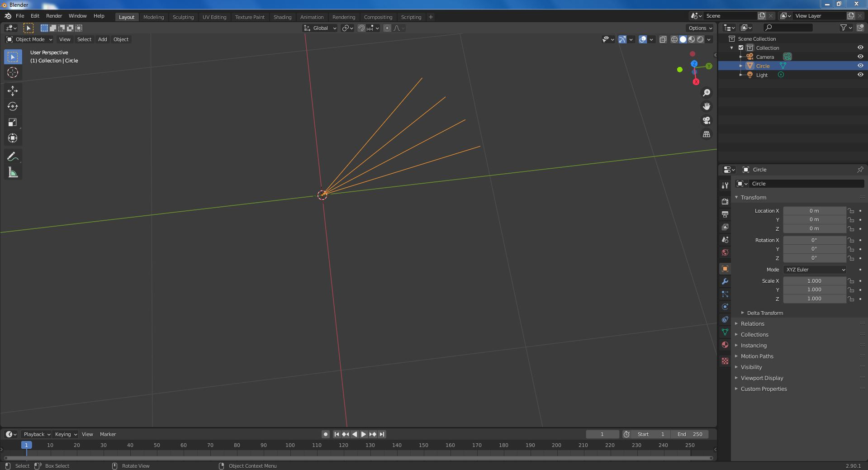This screenshot has height=470, width=868.
Task: Switch to rendered viewport shading
Action: pyautogui.click(x=700, y=39)
